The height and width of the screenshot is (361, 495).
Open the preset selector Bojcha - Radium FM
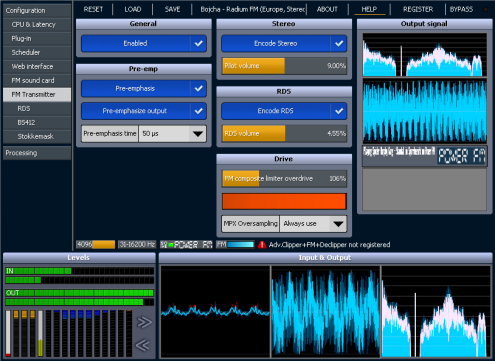[x=253, y=9]
